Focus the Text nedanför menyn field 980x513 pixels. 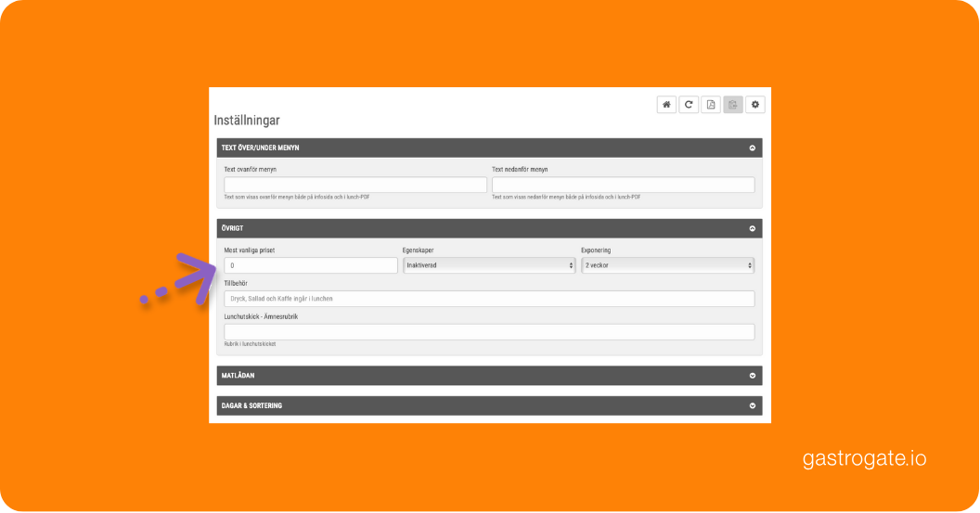click(x=623, y=185)
